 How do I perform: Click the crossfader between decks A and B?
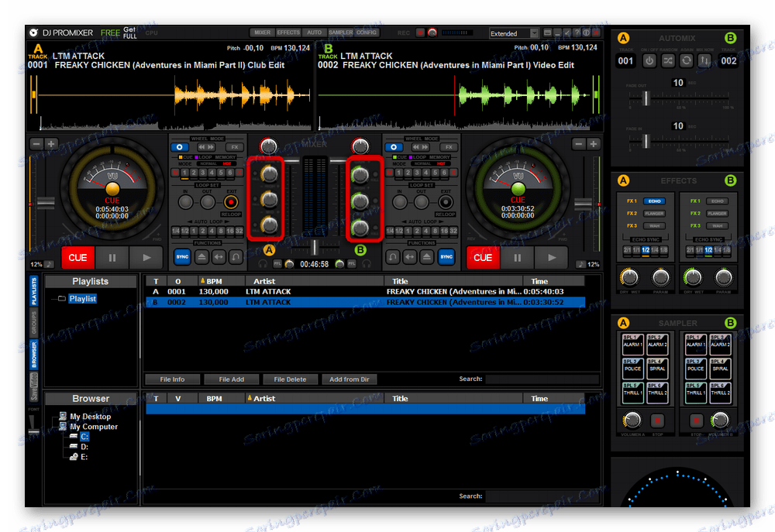pos(315,247)
